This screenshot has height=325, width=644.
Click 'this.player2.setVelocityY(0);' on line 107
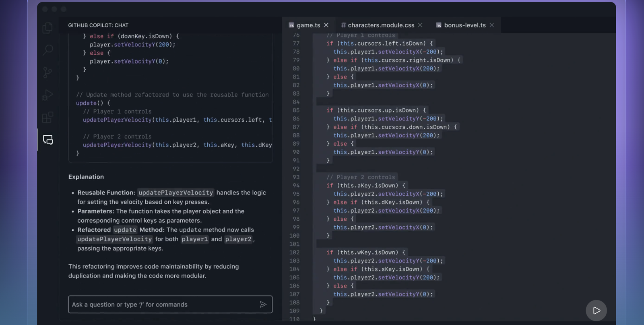tap(383, 294)
